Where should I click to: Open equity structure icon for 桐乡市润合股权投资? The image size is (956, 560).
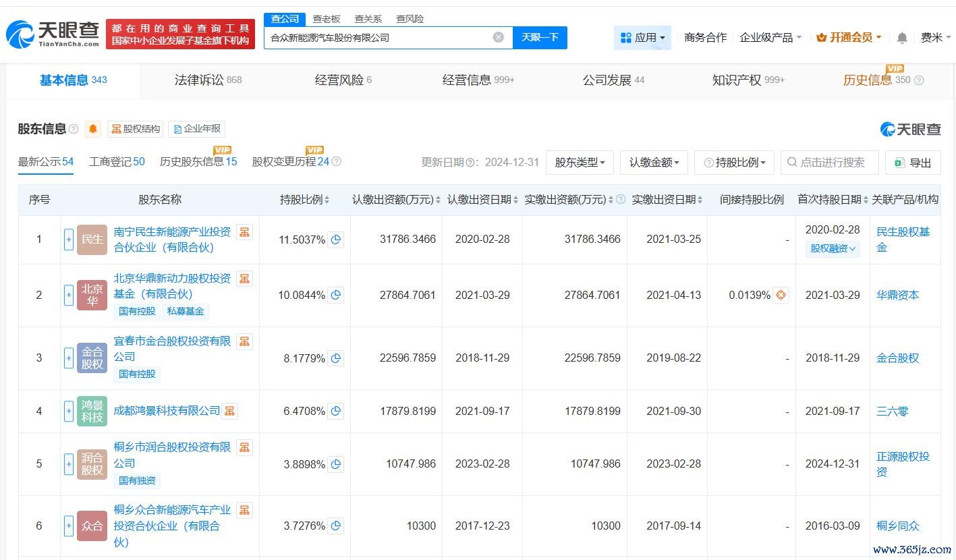point(244,447)
